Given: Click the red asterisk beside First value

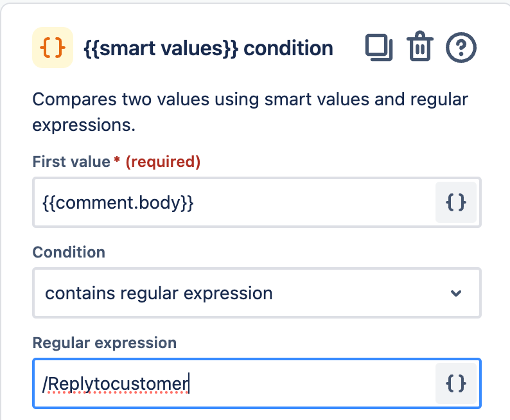Looking at the screenshot, I should tap(117, 159).
